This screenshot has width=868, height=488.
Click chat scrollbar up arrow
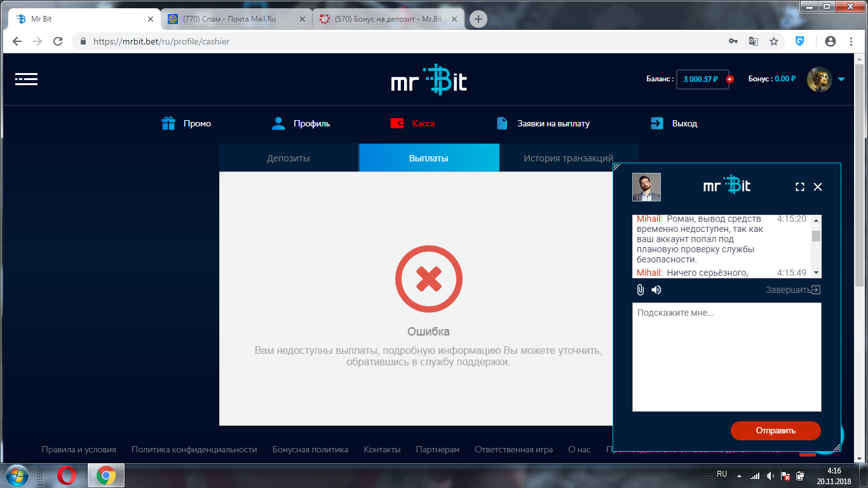817,220
